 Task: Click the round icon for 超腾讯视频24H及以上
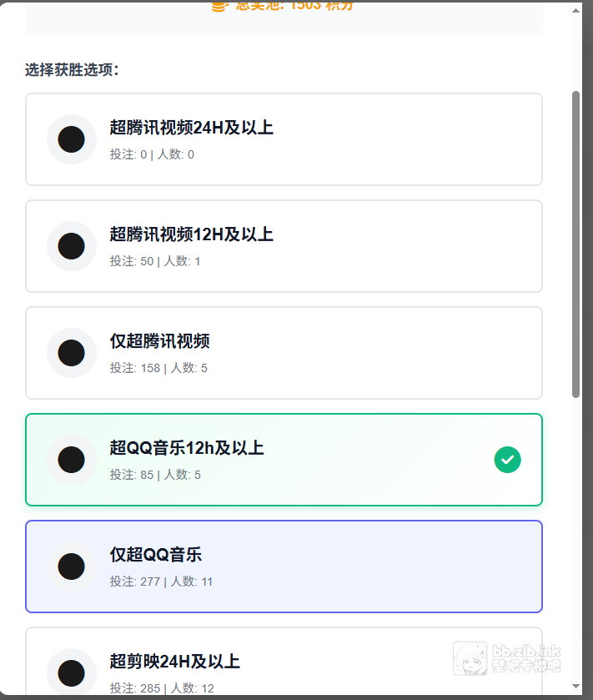[72, 139]
